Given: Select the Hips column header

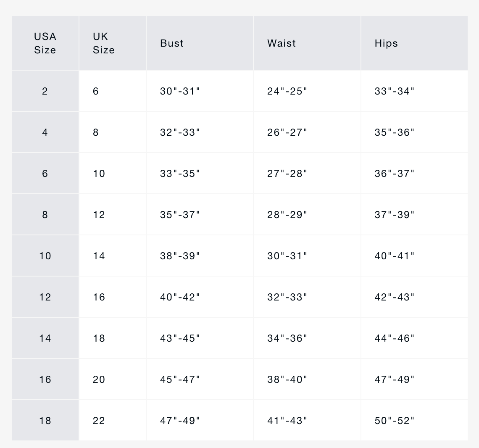Looking at the screenshot, I should pyautogui.click(x=415, y=43).
